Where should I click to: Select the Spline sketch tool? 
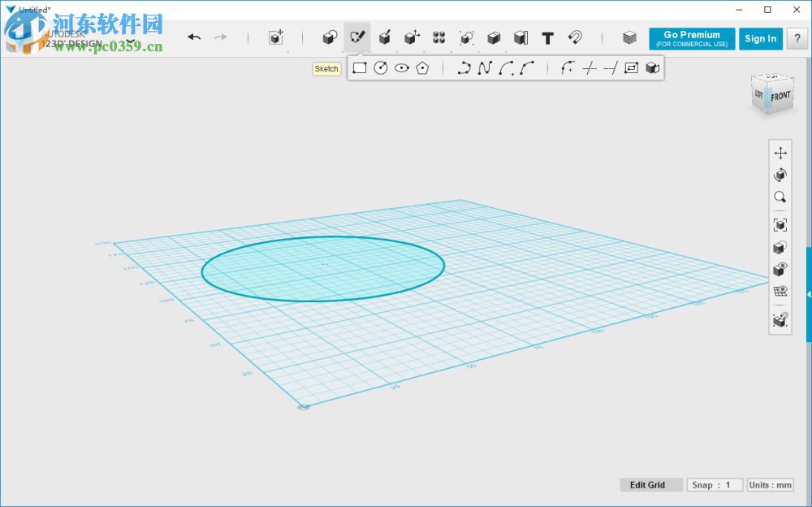click(484, 68)
